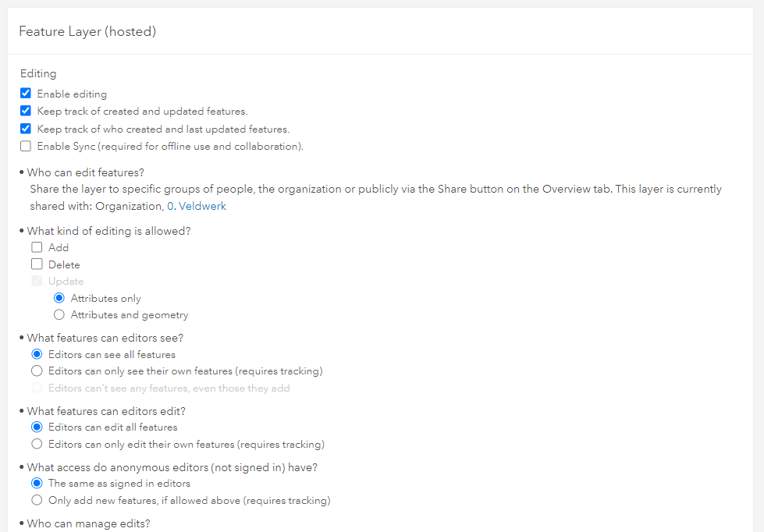Click the disabled Update checkbox
Viewport: 764px width, 532px height.
pos(36,280)
